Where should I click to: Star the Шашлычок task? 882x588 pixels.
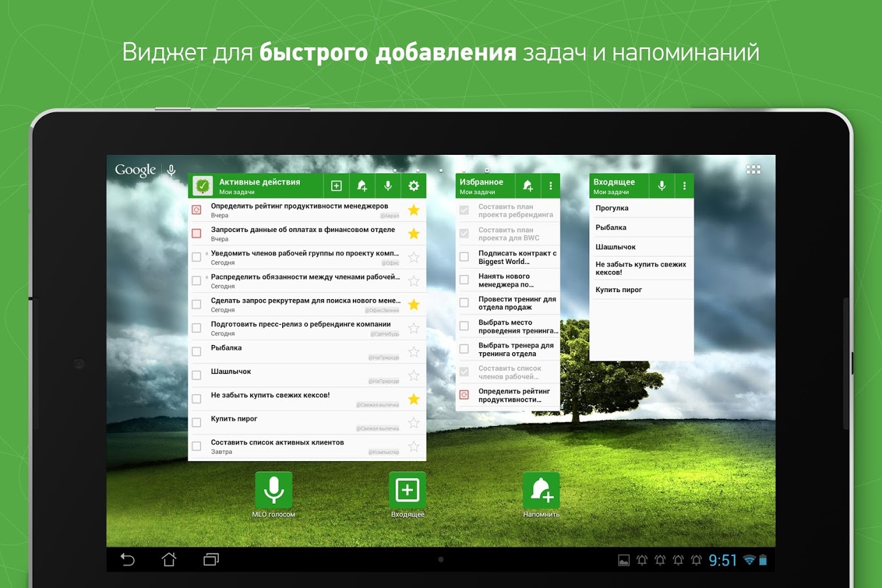[x=414, y=376]
